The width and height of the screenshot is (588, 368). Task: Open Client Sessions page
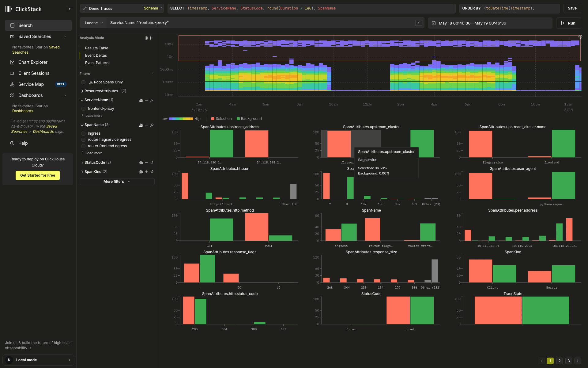point(38,73)
